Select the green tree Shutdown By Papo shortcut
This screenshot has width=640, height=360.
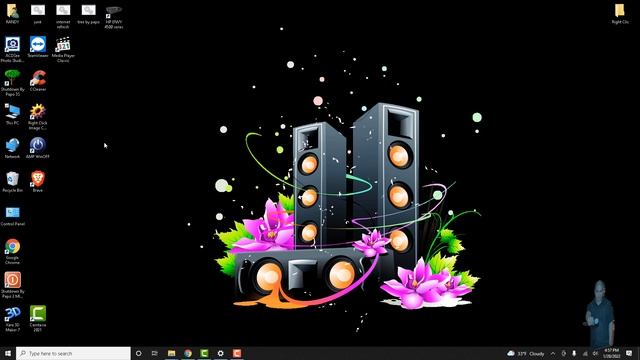[x=12, y=83]
